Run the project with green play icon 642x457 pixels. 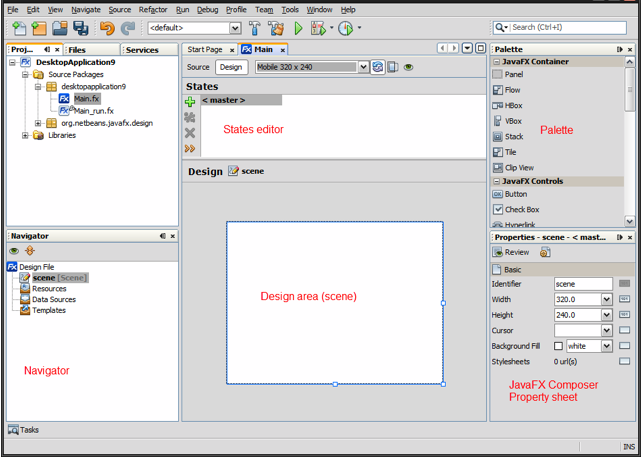pyautogui.click(x=298, y=28)
